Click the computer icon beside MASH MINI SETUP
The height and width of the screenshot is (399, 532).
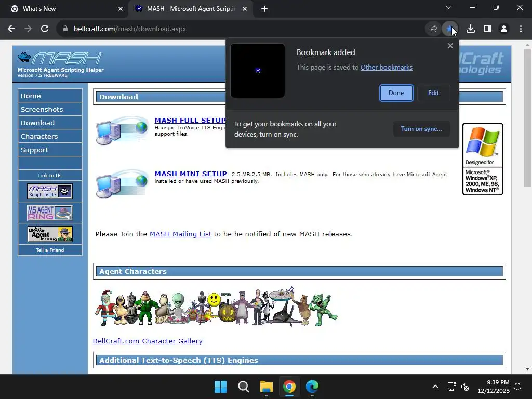tap(122, 183)
